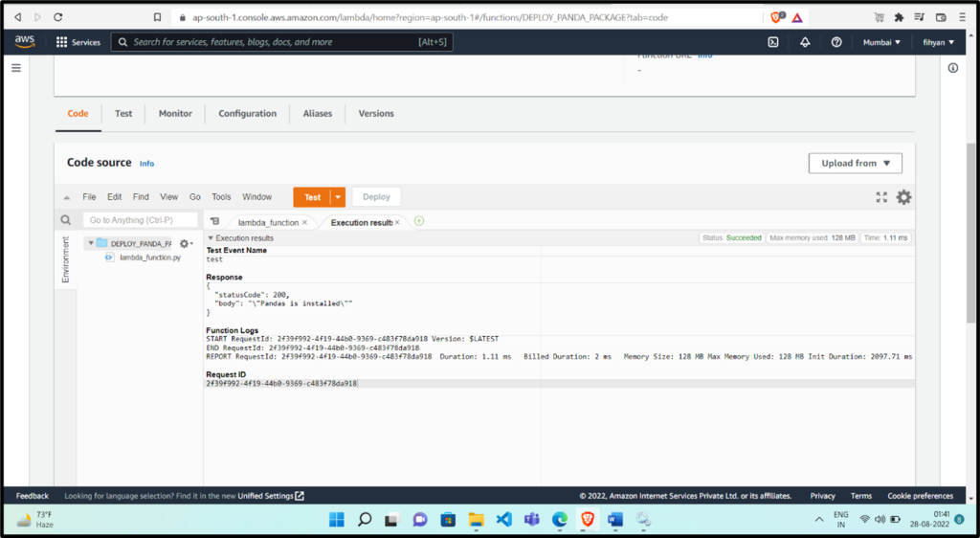Collapse the Execution results section
This screenshot has width=980, height=538.
click(211, 238)
